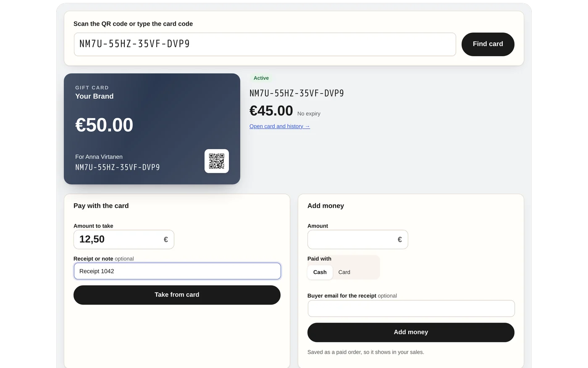
Task: Click the Scan the QR code instruction
Action: coord(133,24)
